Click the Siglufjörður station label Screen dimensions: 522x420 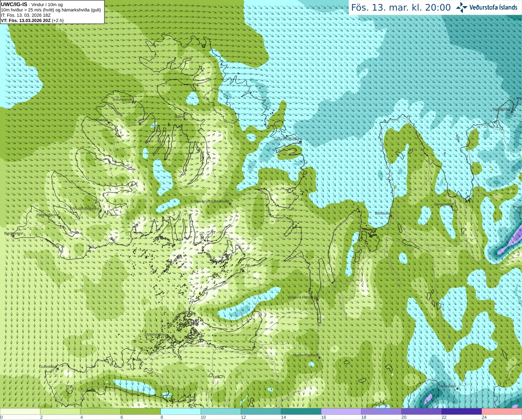(502, 109)
